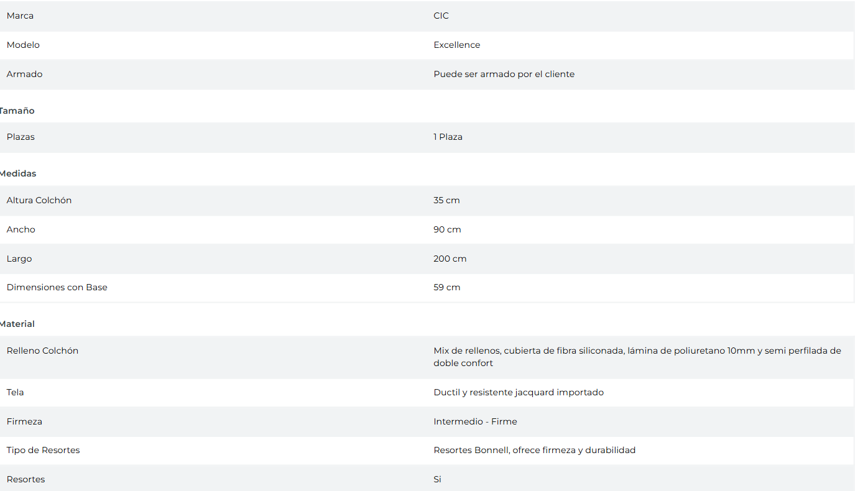Select the '1 Plaza' value
Image resolution: width=868 pixels, height=491 pixels.
tap(448, 137)
